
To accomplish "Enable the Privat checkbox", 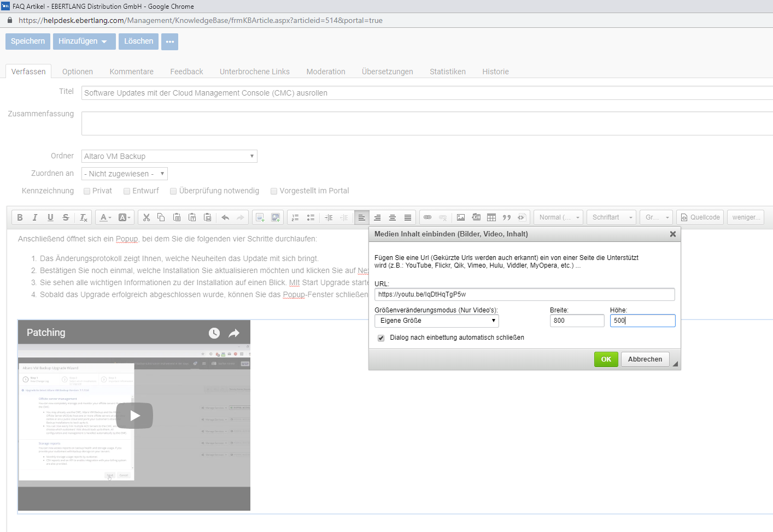I will click(x=87, y=191).
